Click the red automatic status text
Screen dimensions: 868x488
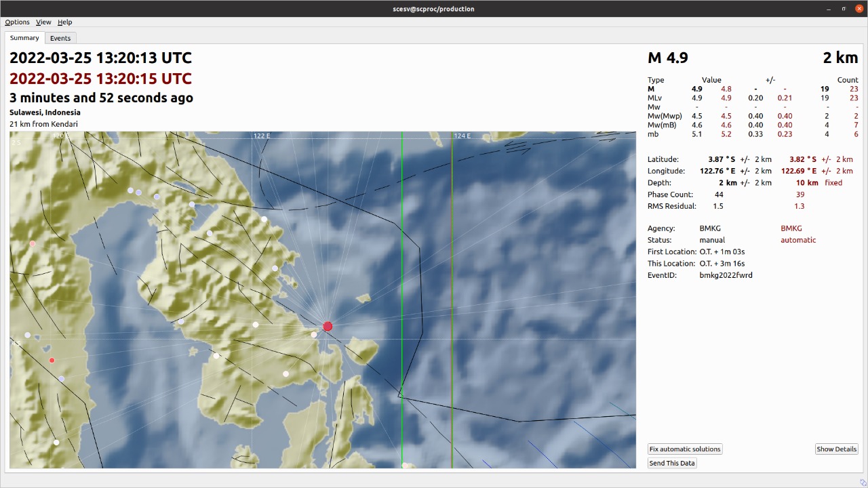click(798, 240)
